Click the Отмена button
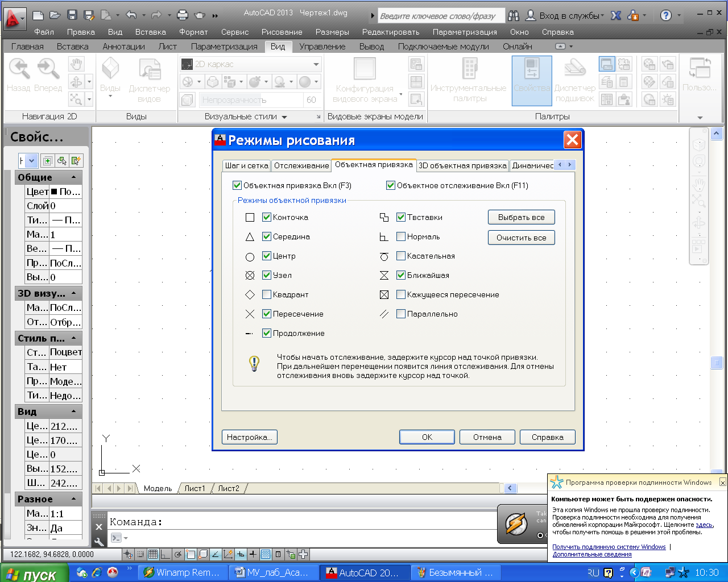728x582 pixels. (x=487, y=437)
